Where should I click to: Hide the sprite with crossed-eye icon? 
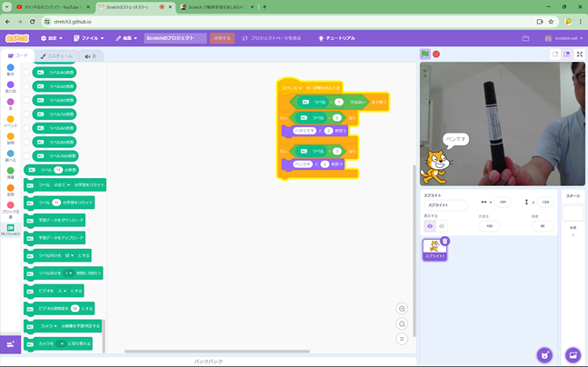[442, 226]
